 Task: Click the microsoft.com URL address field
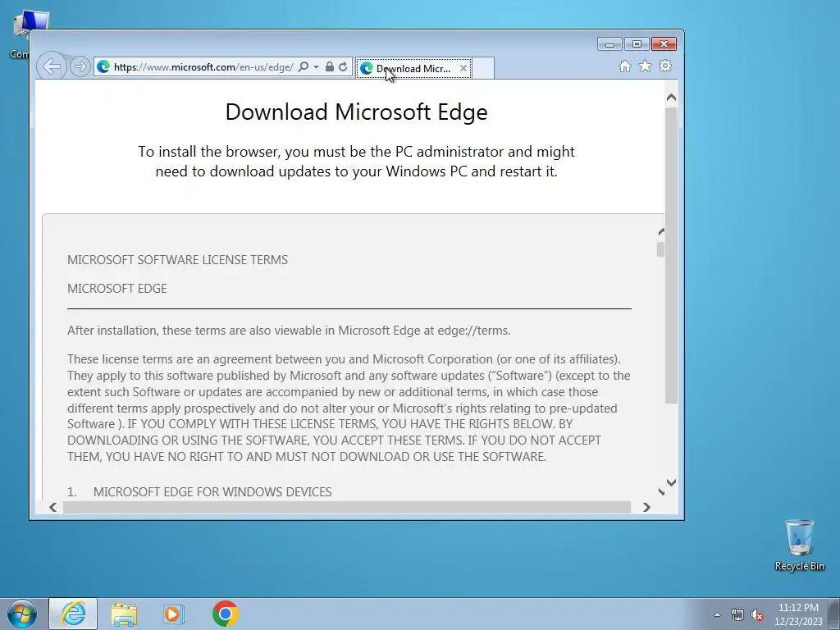(x=203, y=67)
